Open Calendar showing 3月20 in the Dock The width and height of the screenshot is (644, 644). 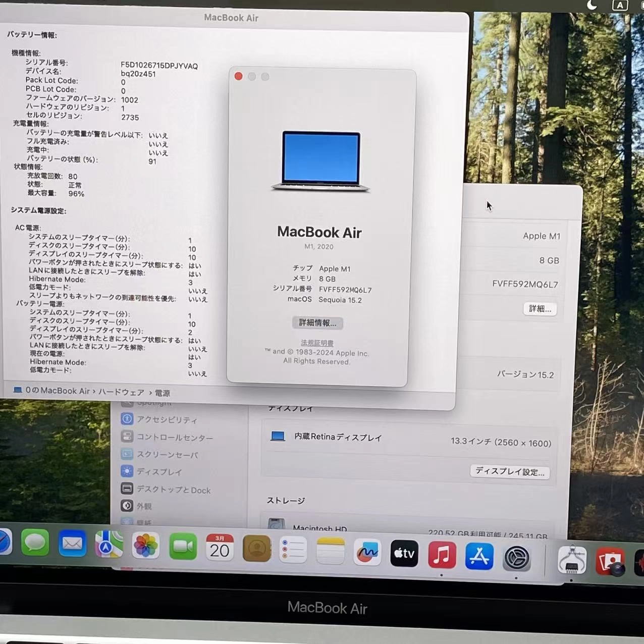(220, 549)
